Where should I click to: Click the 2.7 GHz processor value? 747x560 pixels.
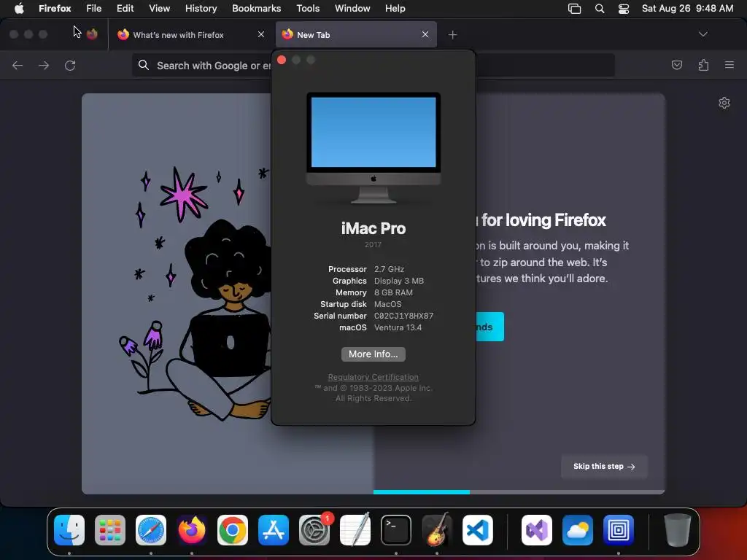coord(389,269)
